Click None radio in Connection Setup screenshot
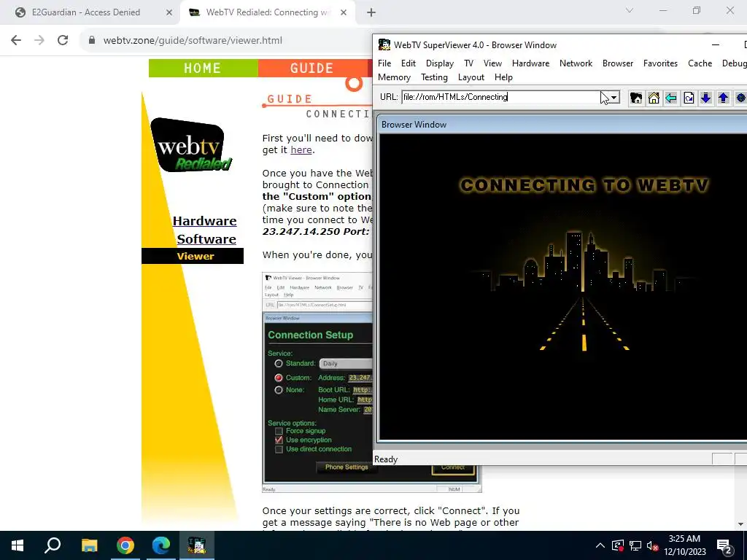 click(x=279, y=390)
